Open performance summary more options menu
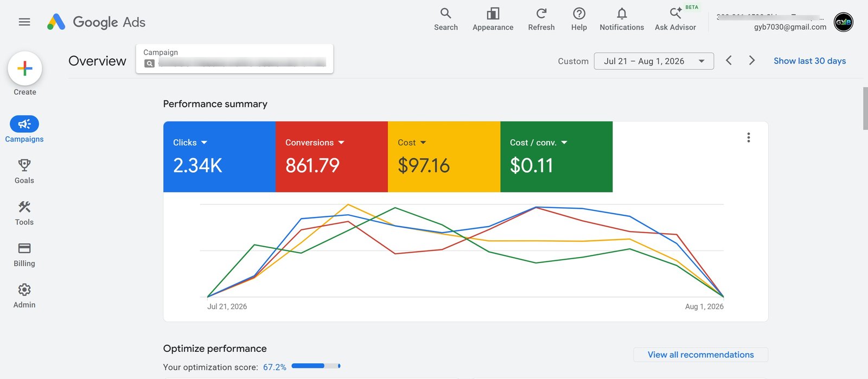 coord(749,138)
